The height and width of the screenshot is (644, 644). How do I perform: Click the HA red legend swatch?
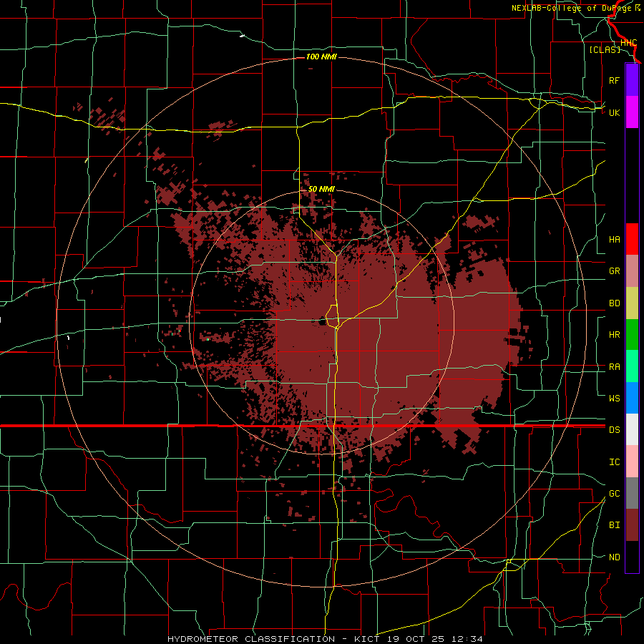pos(632,239)
